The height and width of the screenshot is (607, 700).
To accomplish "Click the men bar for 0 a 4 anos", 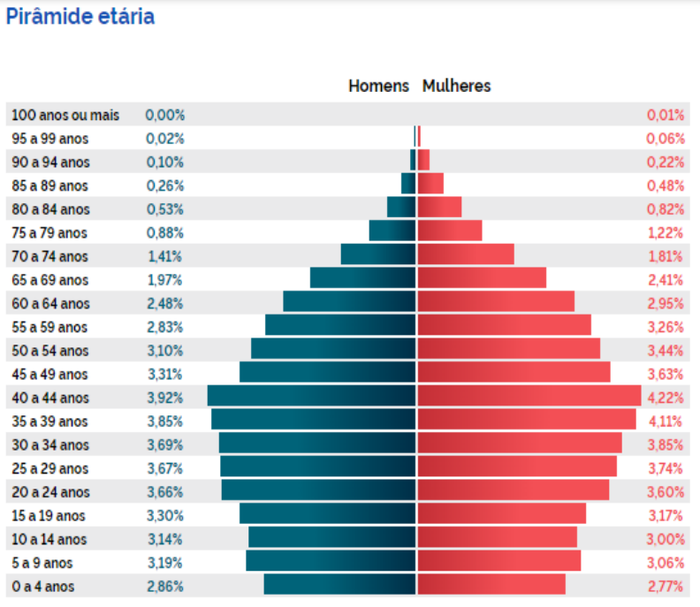I will [339, 584].
